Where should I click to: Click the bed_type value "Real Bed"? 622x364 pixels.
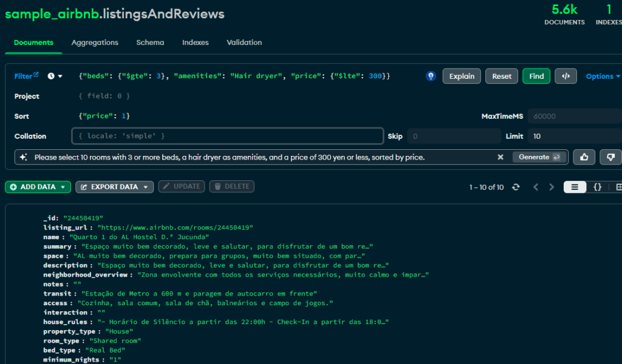(x=105, y=351)
